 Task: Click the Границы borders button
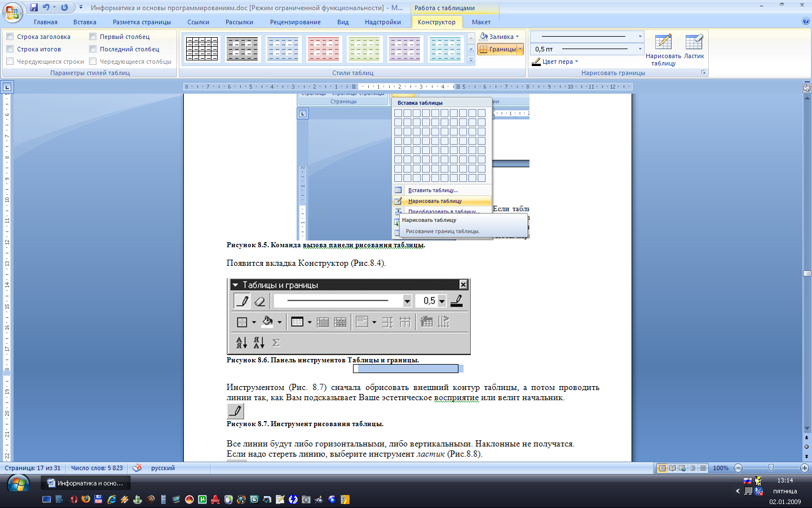pos(497,49)
